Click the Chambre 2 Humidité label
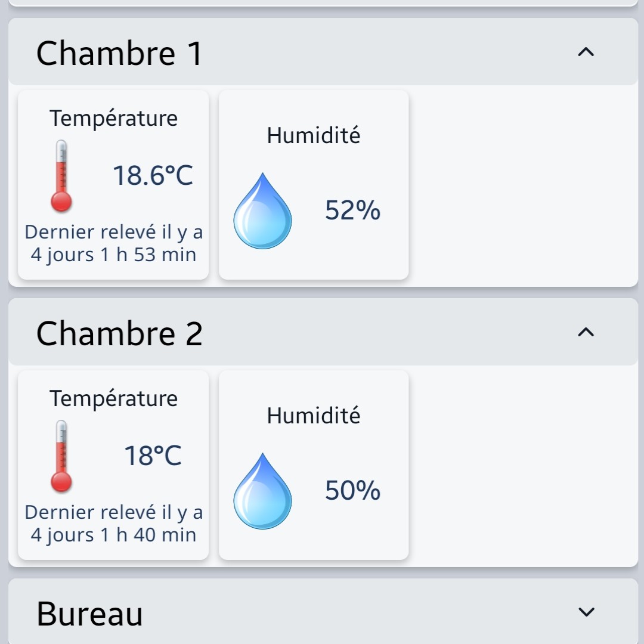 314,416
